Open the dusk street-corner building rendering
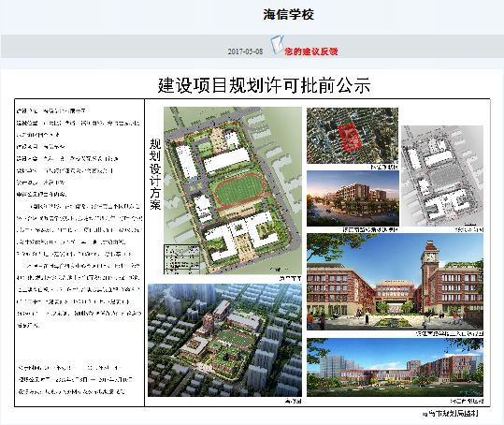The image size is (504, 425). point(353,198)
